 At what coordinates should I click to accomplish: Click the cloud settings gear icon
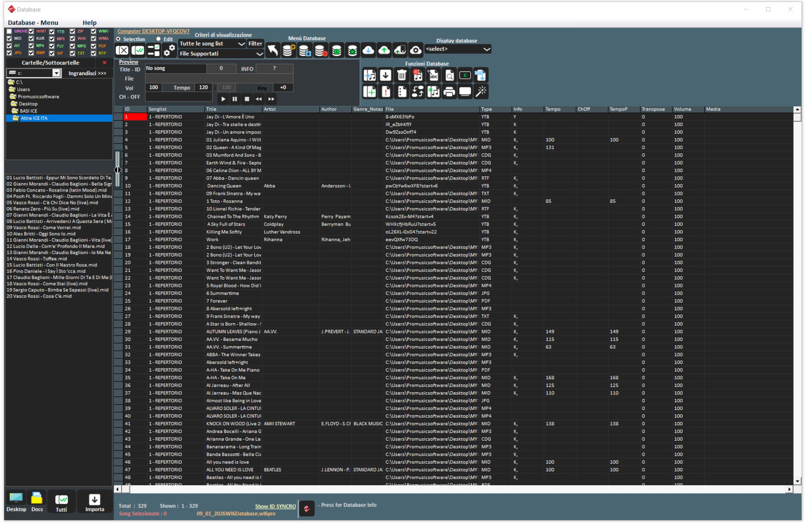pos(415,50)
